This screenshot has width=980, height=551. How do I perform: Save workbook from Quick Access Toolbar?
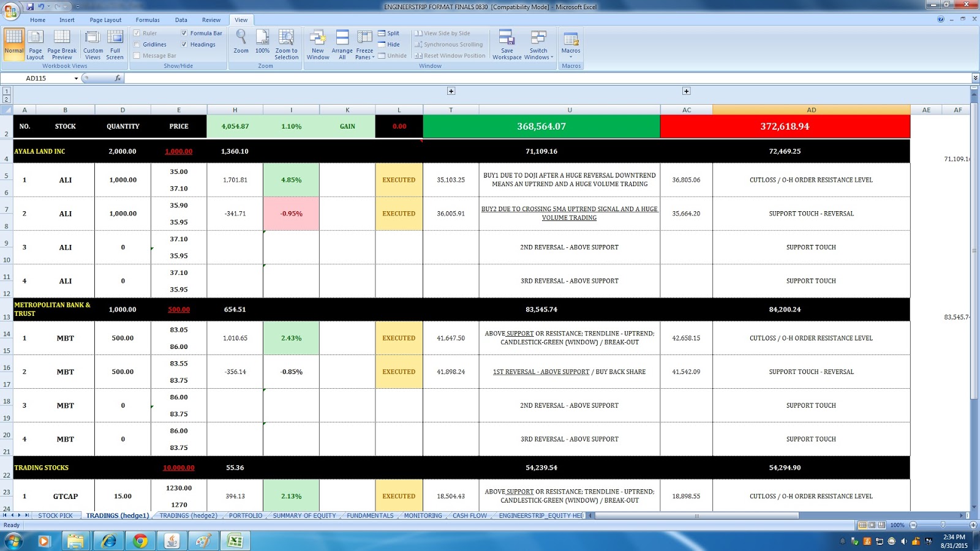click(x=30, y=7)
